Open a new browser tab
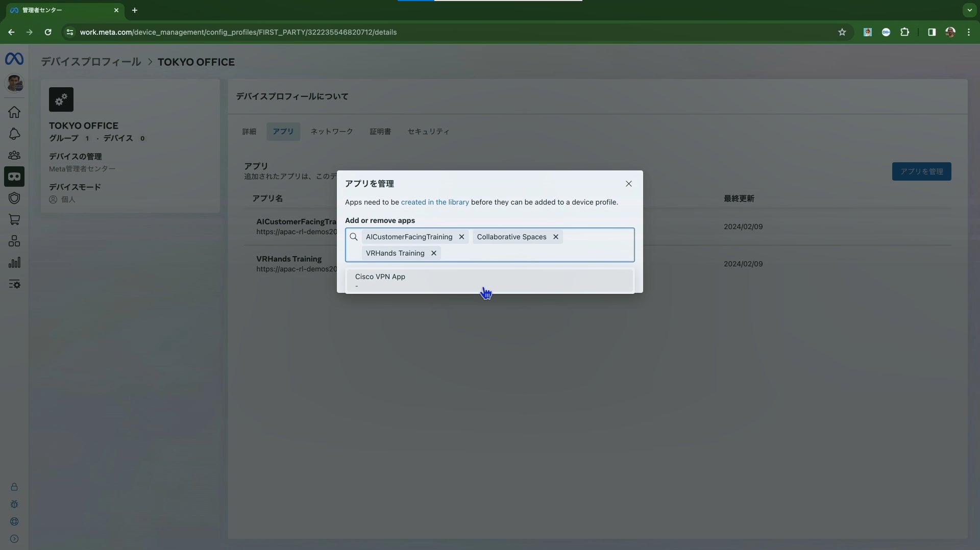The height and width of the screenshot is (550, 980). tap(135, 10)
